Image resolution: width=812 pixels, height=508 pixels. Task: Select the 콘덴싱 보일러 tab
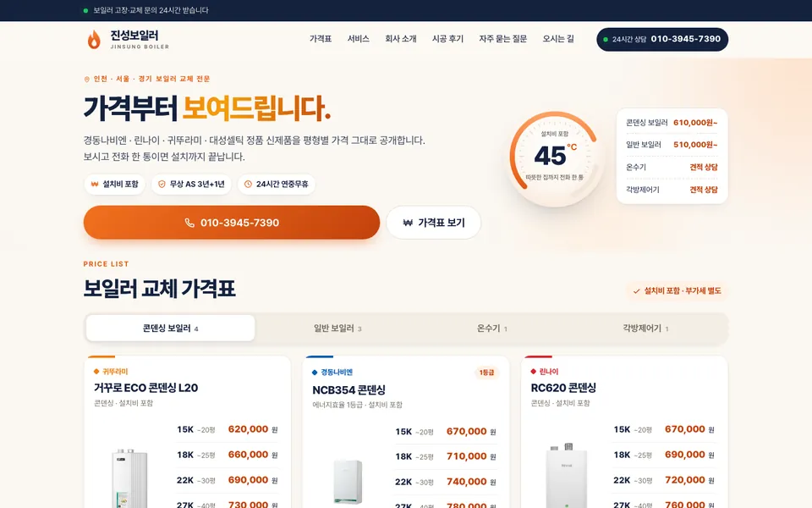170,329
